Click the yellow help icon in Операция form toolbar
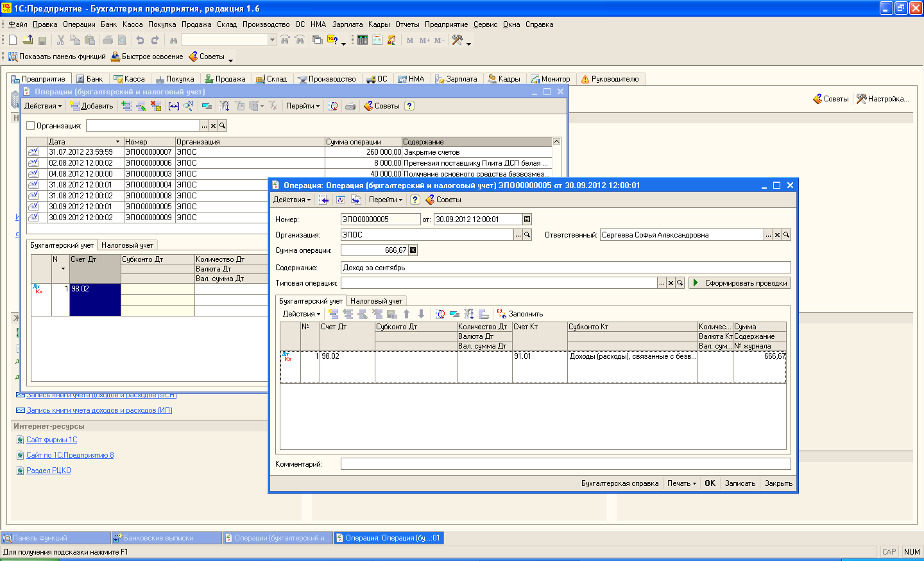Viewport: 924px width, 561px height. click(415, 200)
